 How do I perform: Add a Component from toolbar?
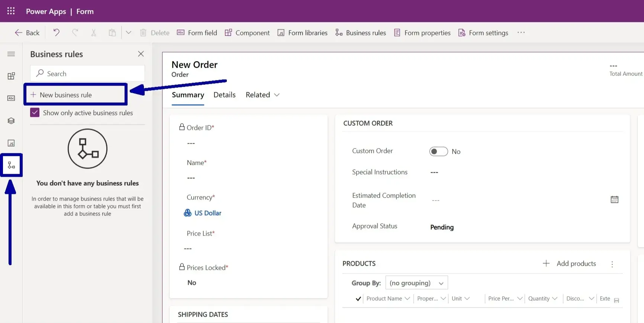click(247, 33)
